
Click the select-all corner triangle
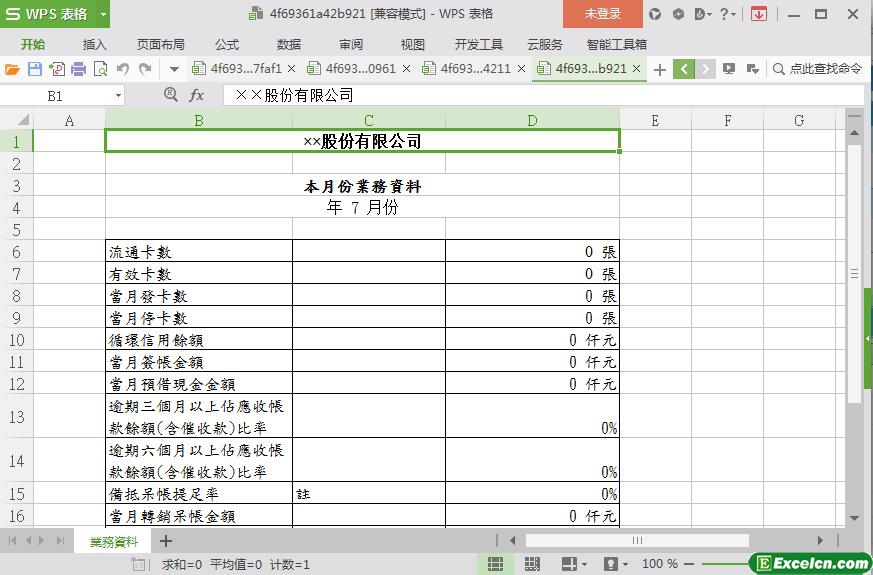[23, 120]
